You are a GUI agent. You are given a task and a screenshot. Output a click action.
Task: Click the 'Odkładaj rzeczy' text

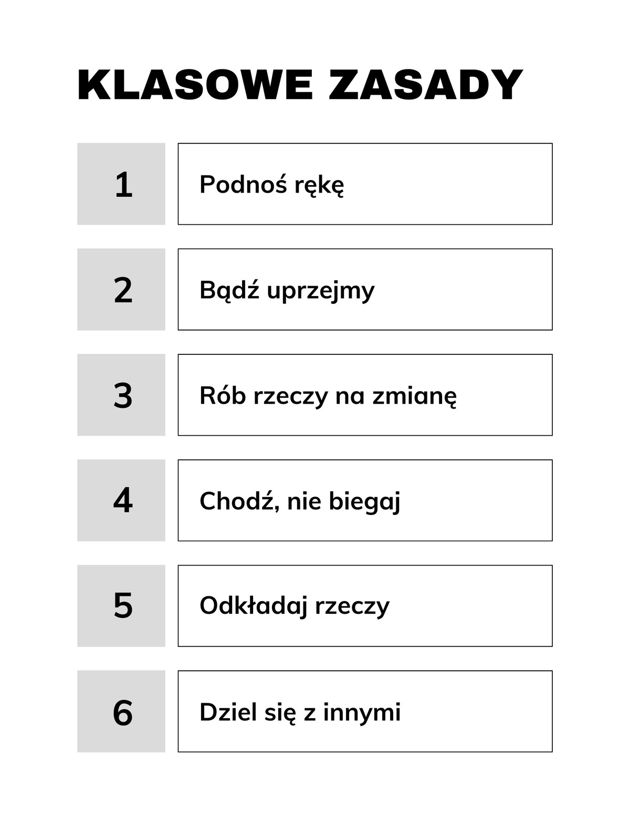[295, 606]
